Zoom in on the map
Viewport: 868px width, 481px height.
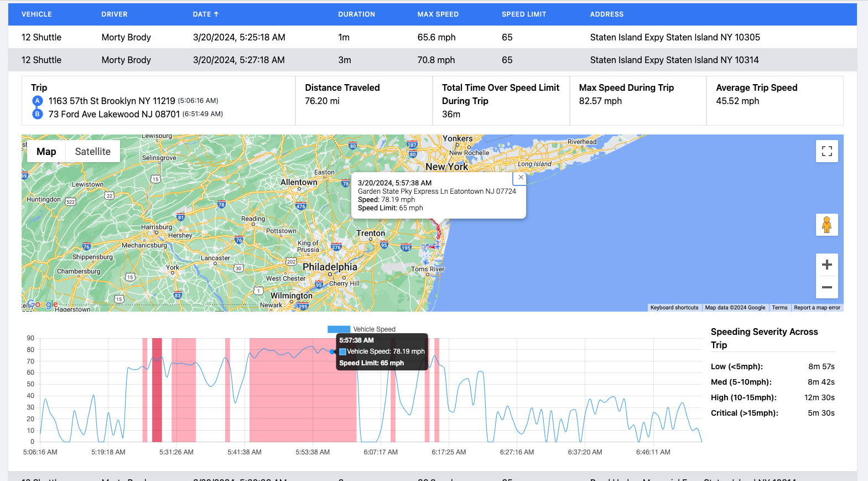coord(827,265)
